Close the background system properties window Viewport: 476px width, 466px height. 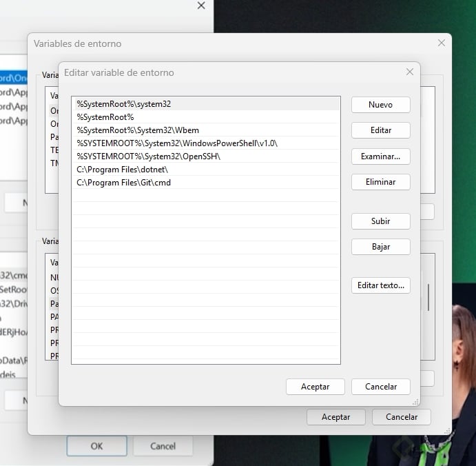201,6
